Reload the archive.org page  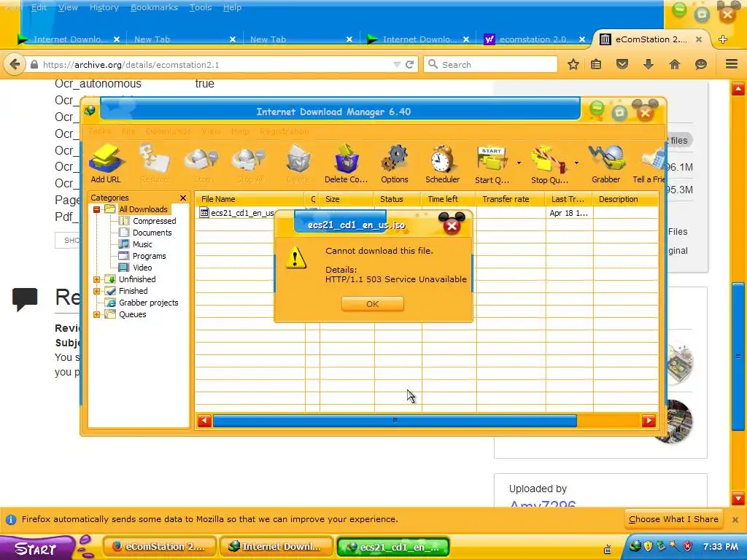[409, 65]
